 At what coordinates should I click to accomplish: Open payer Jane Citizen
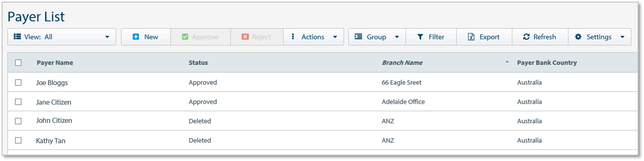[53, 102]
